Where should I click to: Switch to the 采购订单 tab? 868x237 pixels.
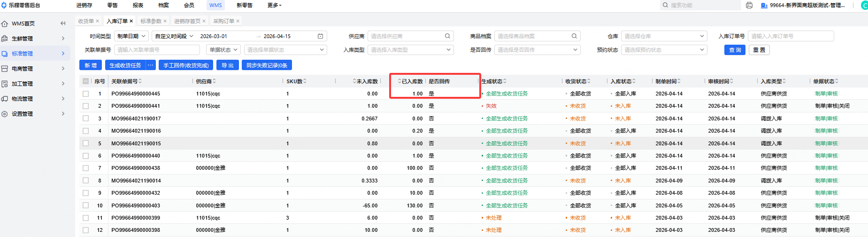(223, 21)
